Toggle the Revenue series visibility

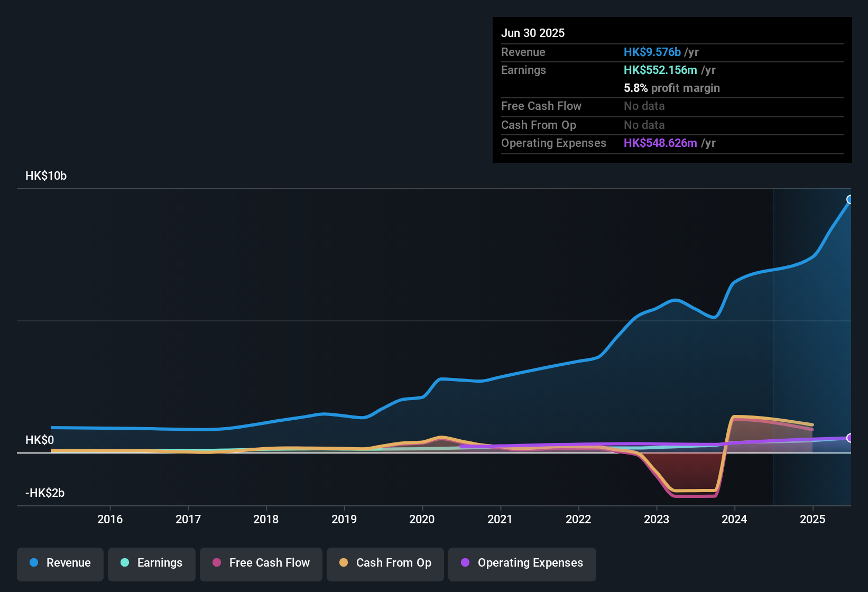tap(60, 563)
